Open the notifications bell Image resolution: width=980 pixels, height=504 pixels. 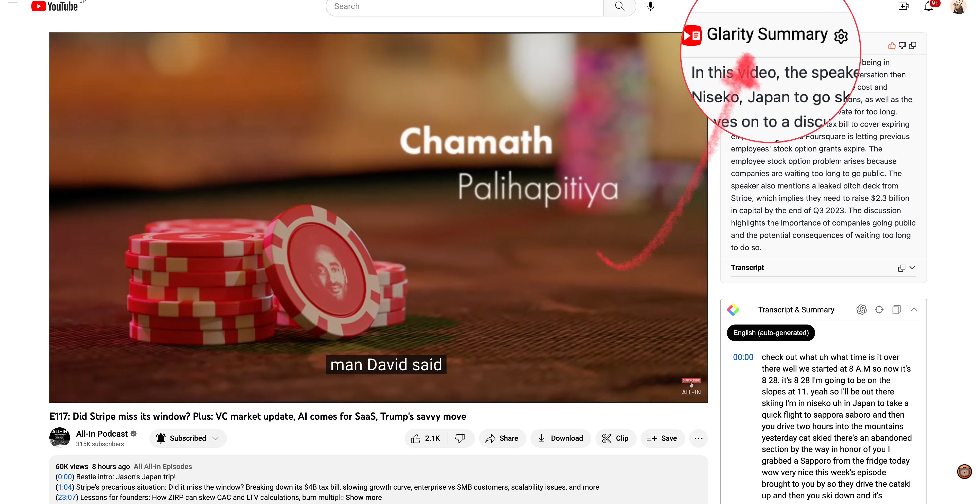coord(929,6)
